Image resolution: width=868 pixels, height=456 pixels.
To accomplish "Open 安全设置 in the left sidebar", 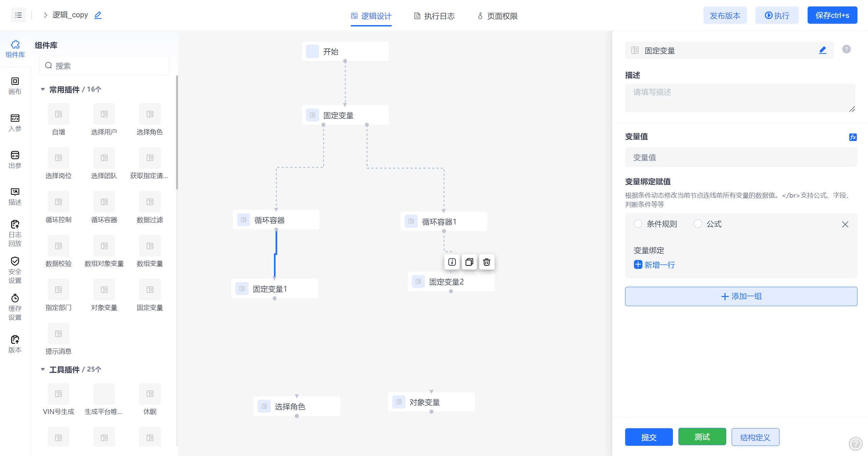I will coord(15,270).
